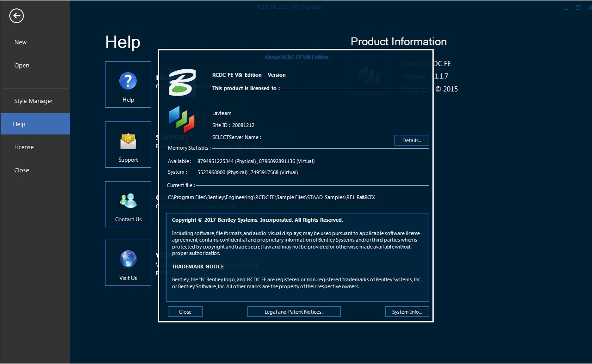Click the TRADEMARK NOTICE heading

tap(198, 267)
